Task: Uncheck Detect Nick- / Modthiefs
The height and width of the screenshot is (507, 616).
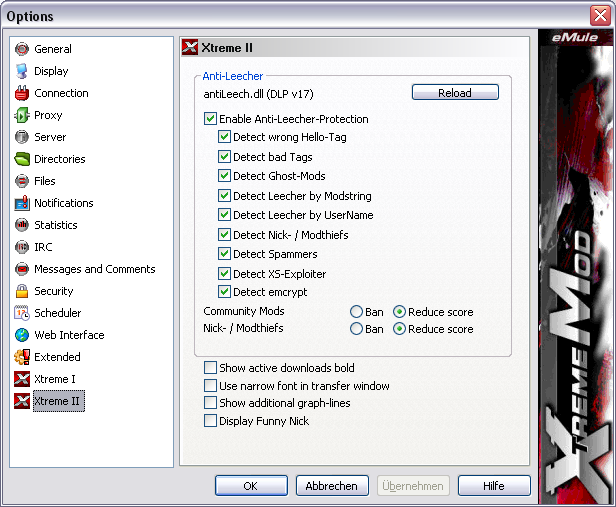Action: [224, 235]
